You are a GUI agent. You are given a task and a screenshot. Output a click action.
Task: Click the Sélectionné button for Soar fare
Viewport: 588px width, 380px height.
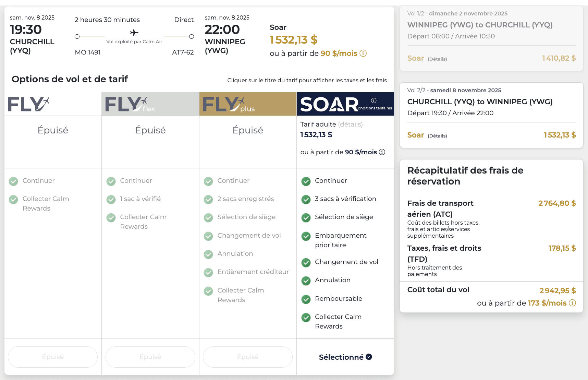pyautogui.click(x=345, y=357)
